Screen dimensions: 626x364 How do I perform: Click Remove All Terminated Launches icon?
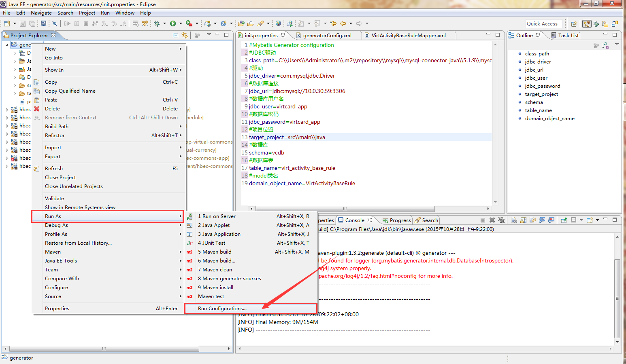[501, 220]
